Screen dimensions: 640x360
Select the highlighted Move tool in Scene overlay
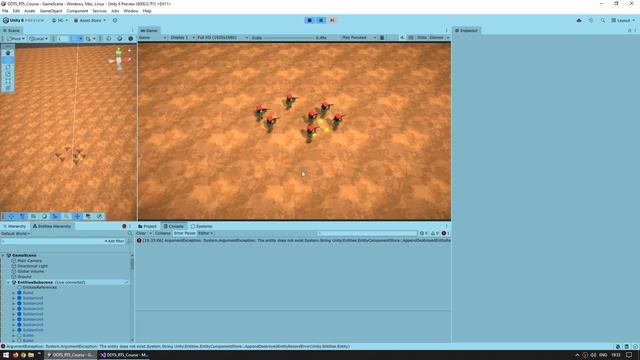coord(8,60)
